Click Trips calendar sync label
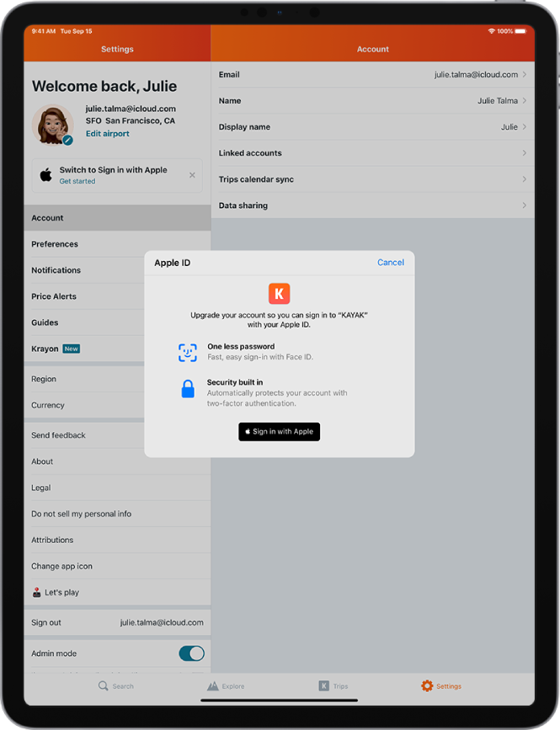The image size is (560, 730). pos(256,179)
